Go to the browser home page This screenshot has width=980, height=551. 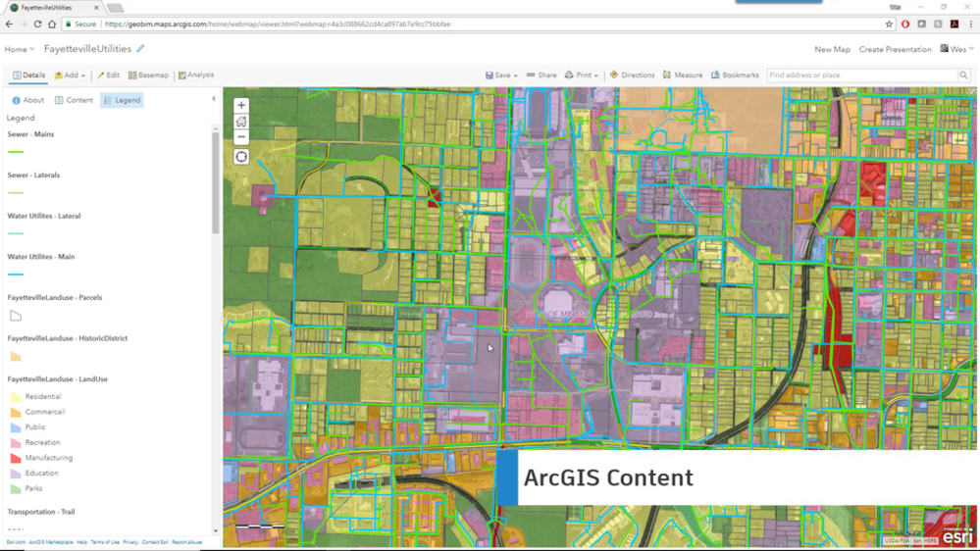[x=52, y=24]
